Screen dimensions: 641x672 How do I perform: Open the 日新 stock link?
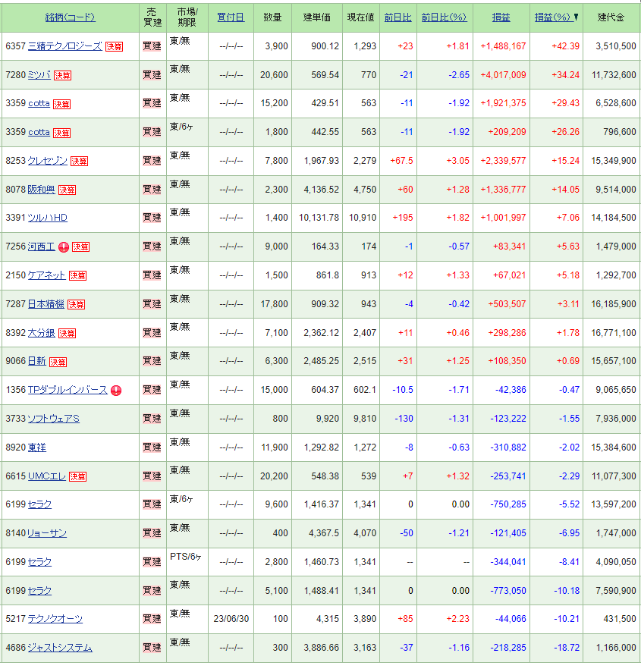37,361
